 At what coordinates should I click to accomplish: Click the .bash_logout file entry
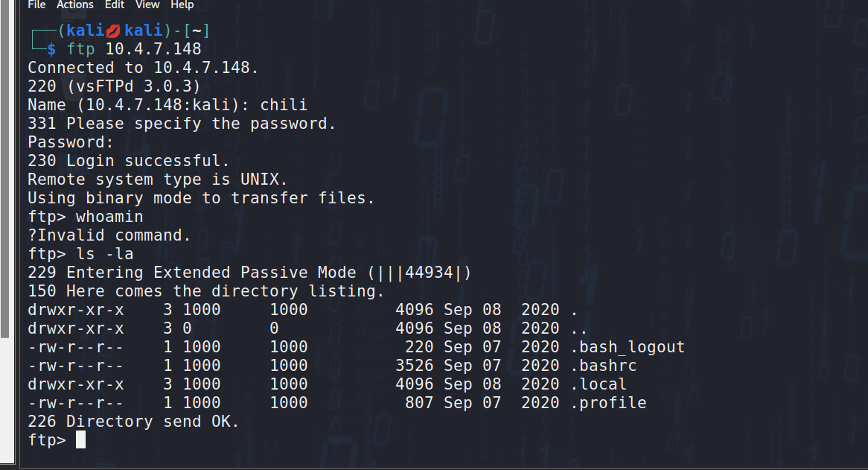coord(628,347)
